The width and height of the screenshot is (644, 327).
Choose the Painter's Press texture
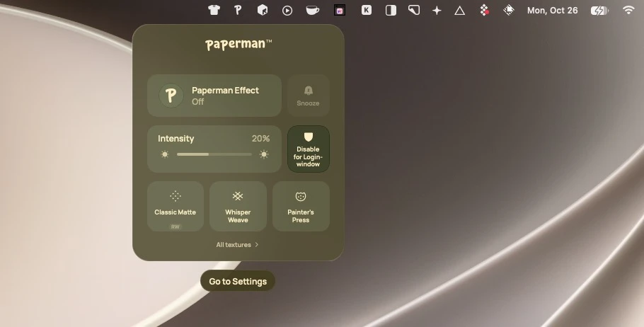click(x=301, y=206)
